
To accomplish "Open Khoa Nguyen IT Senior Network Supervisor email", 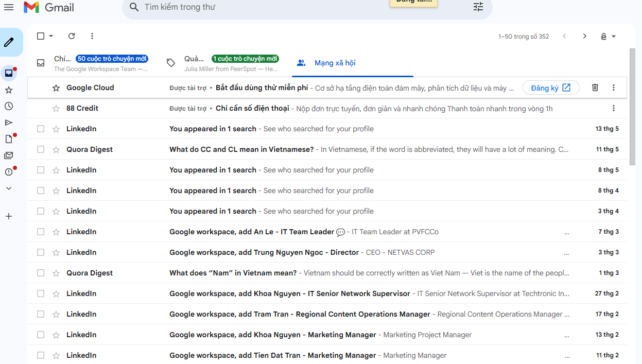I will (x=327, y=293).
